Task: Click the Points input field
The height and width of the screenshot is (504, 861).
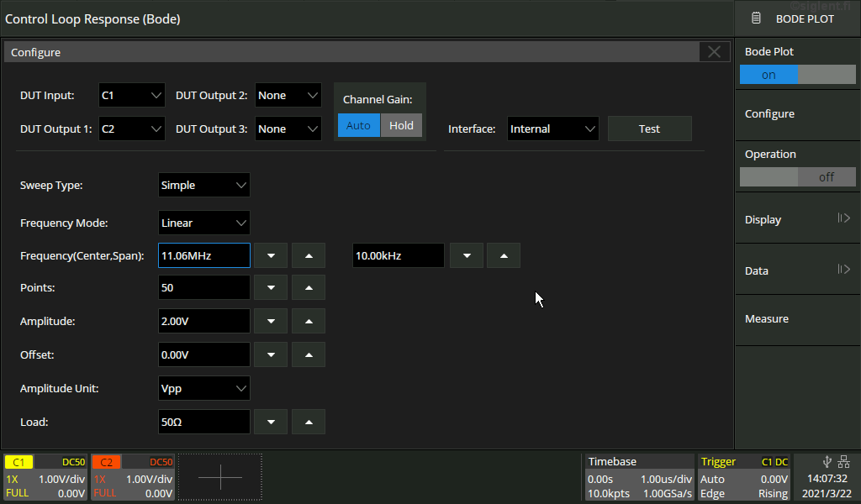Action: (x=203, y=287)
